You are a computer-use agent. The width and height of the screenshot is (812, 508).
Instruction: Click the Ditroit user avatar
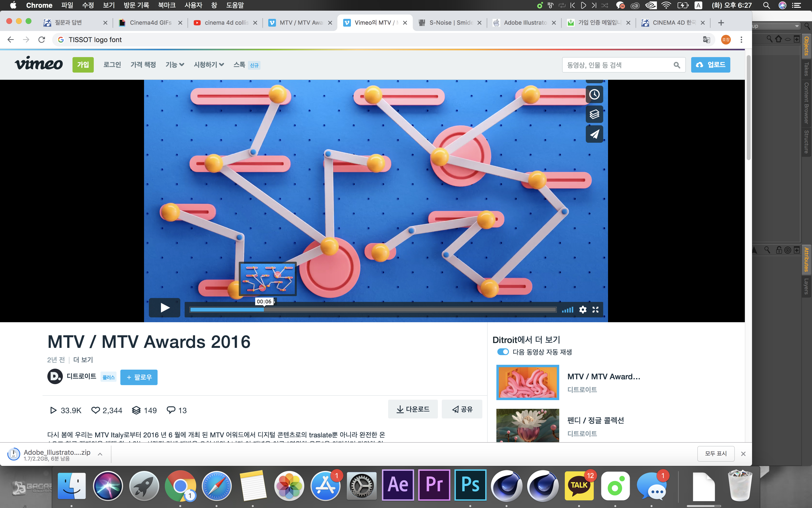click(x=55, y=376)
